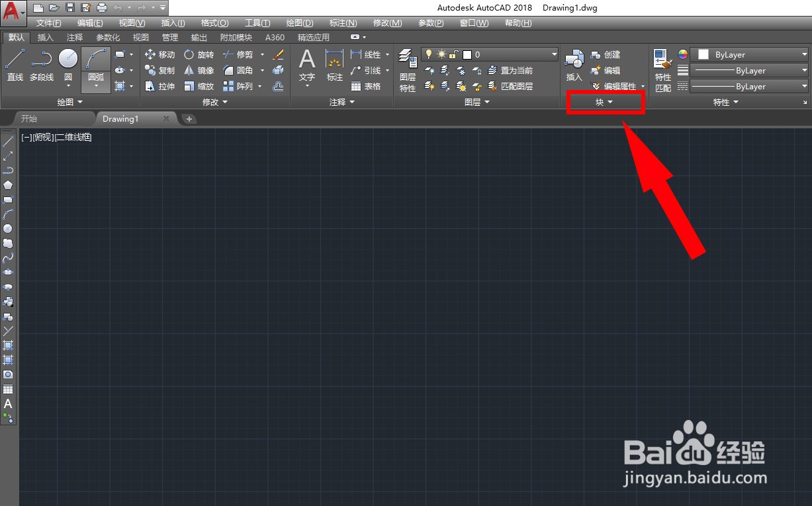812x506 pixels.
Task: Click the layer color swatch beside 0
Action: [466, 55]
